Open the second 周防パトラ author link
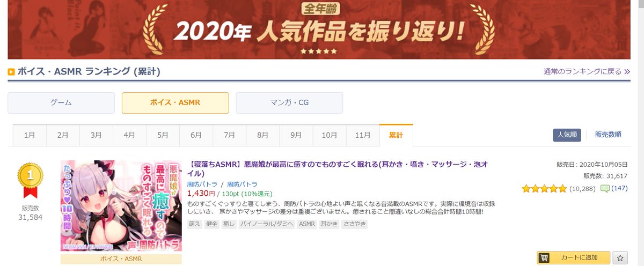Image resolution: width=644 pixels, height=266 pixels. [x=243, y=184]
